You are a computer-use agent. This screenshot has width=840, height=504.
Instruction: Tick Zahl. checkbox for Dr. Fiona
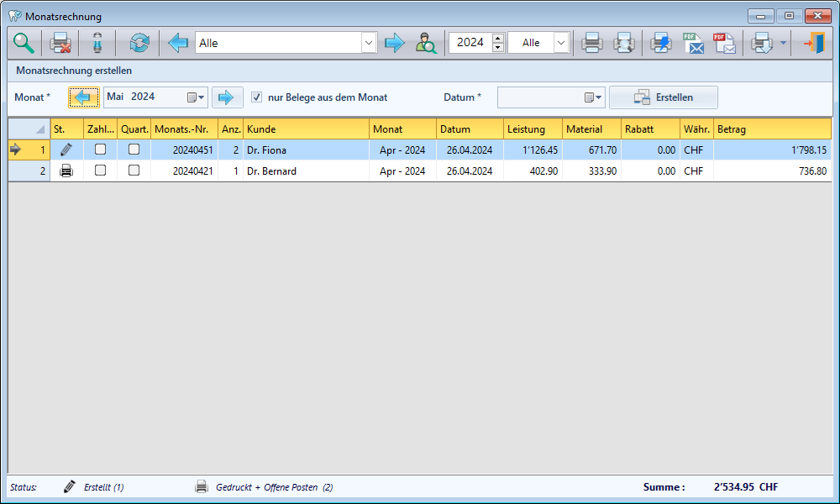pyautogui.click(x=100, y=150)
